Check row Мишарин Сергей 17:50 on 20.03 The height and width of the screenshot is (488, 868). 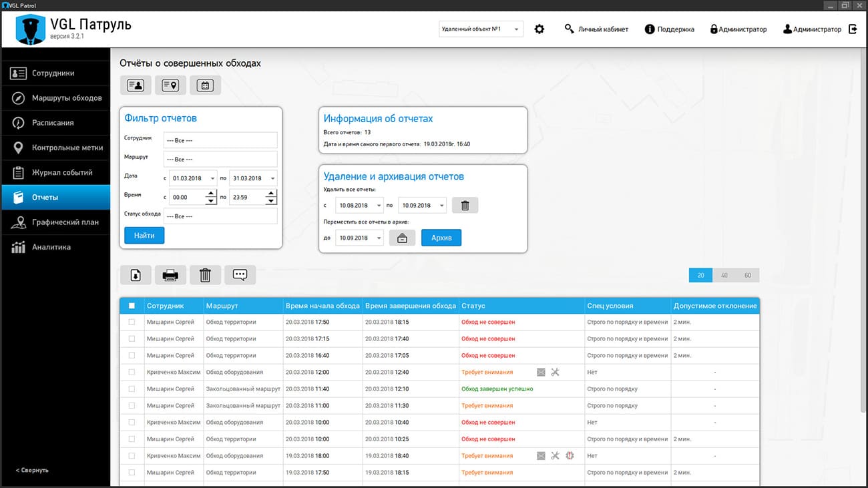132,322
